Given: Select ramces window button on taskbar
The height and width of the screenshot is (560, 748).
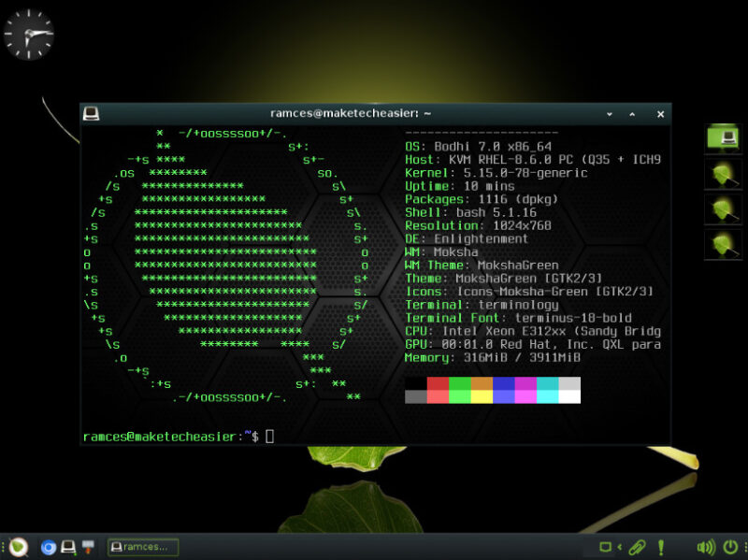Looking at the screenshot, I should 140,548.
